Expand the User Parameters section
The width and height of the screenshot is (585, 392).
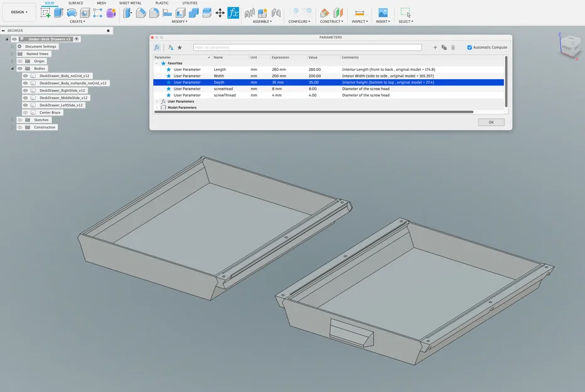click(158, 101)
